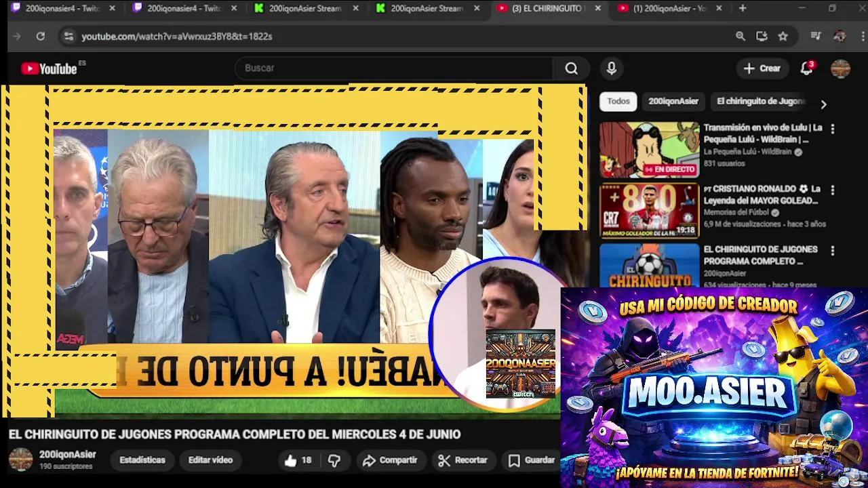Viewport: 868px width, 488px height.
Task: Open Transmisión en vivo de Lulu video title
Action: click(x=763, y=134)
